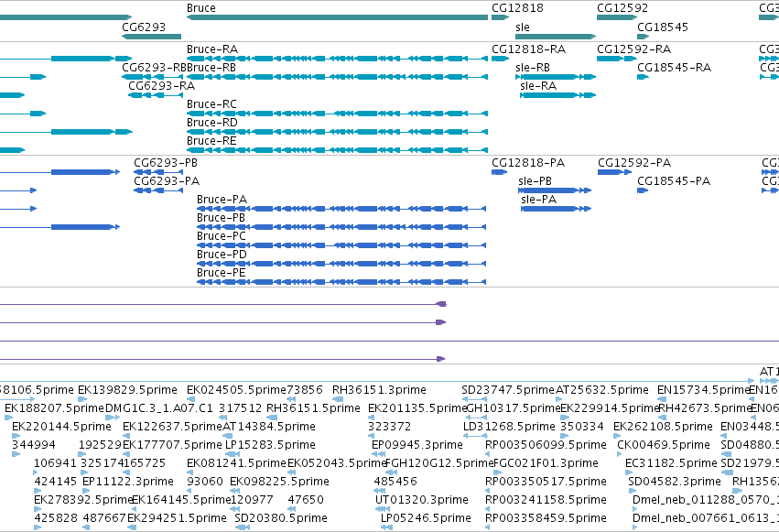Click the UT01320.3prime EST label
This screenshot has width=779, height=532.
[422, 500]
